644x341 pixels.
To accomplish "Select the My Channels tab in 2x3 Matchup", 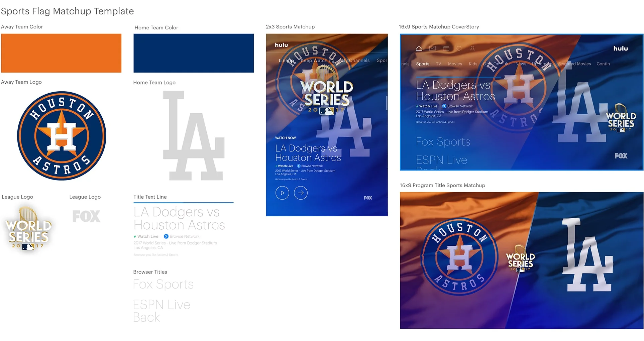I will tap(355, 61).
